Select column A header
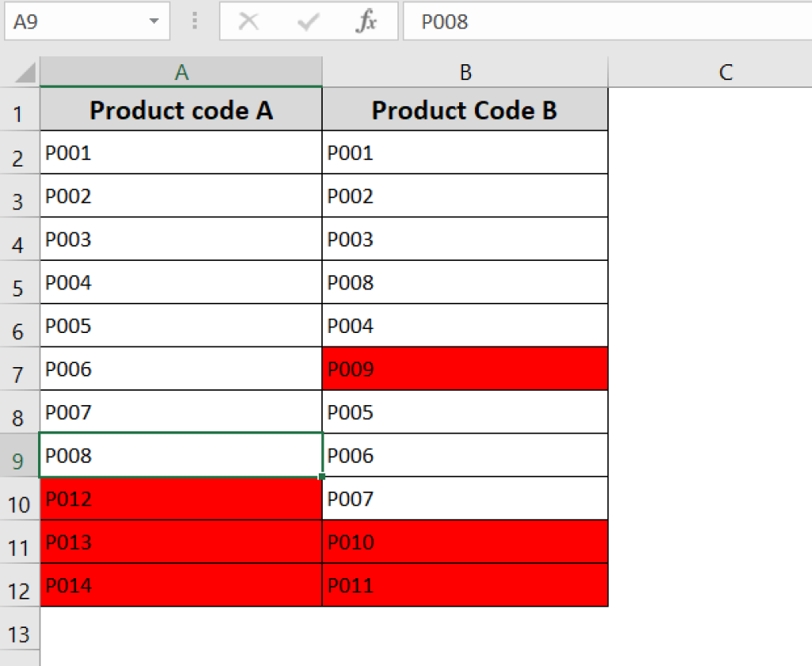The width and height of the screenshot is (812, 666). [181, 72]
